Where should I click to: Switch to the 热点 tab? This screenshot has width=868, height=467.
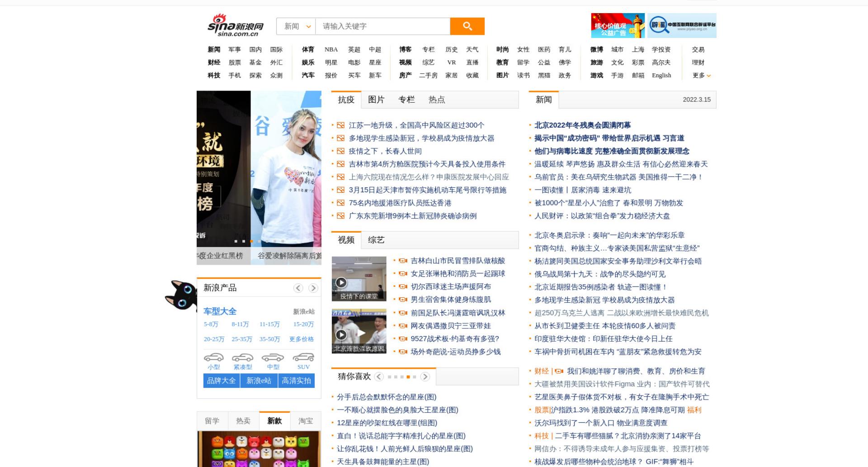(437, 100)
